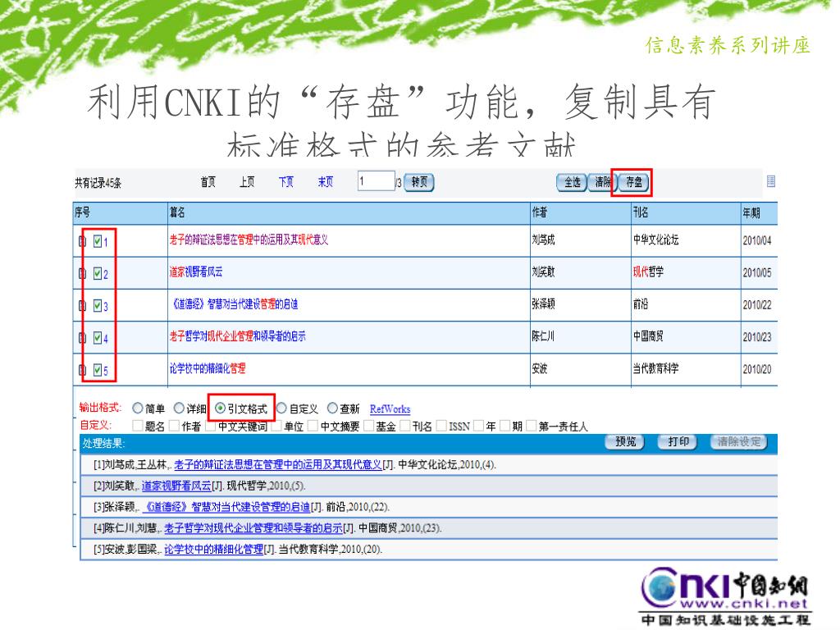Tick the 中文摘要 checkbox

pos(313,426)
